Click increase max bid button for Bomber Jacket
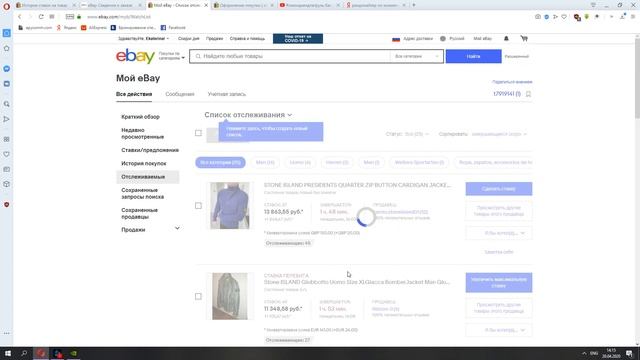Viewport: 640px width, 360px height. [499, 282]
